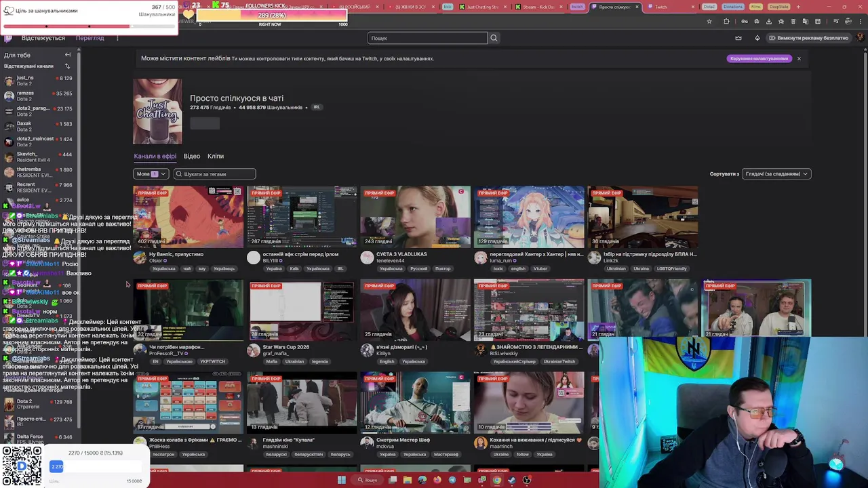Image resolution: width=868 pixels, height=488 pixels.
Task: Click the IRL tag under category title
Action: pyautogui.click(x=316, y=107)
